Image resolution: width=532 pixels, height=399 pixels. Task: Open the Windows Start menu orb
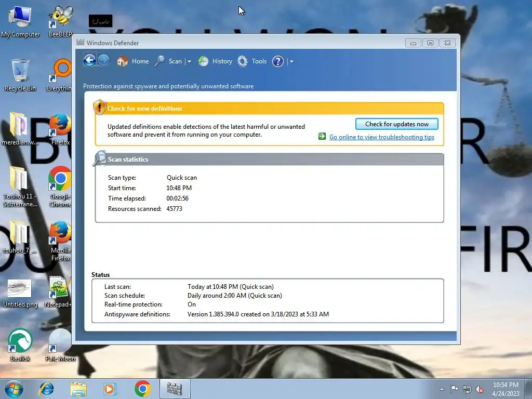[x=14, y=389]
